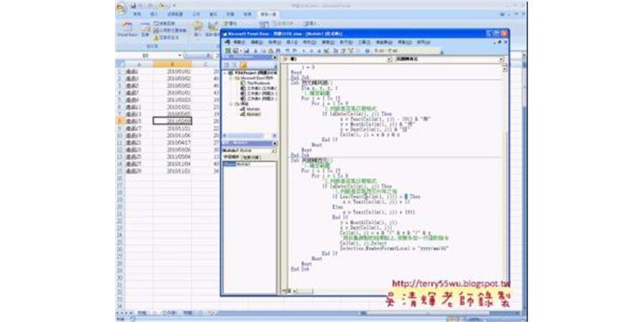Click column B header in the spreadsheet
Viewport: 644px width, 322px height.
coord(173,63)
